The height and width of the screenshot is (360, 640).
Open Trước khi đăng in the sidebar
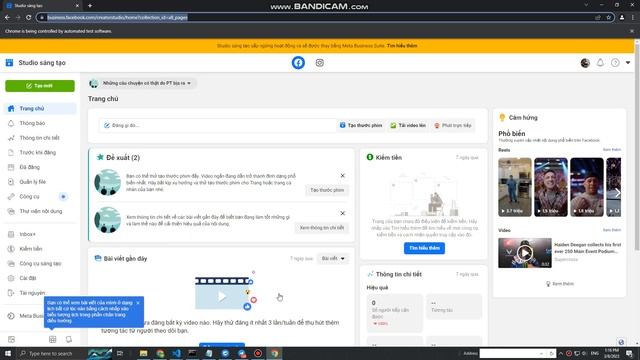click(40, 153)
